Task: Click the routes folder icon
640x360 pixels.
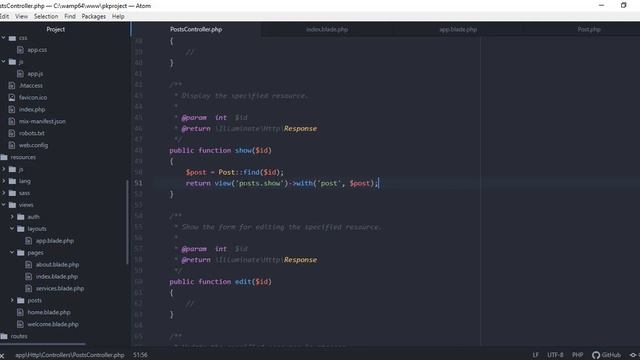Action: (x=4, y=336)
